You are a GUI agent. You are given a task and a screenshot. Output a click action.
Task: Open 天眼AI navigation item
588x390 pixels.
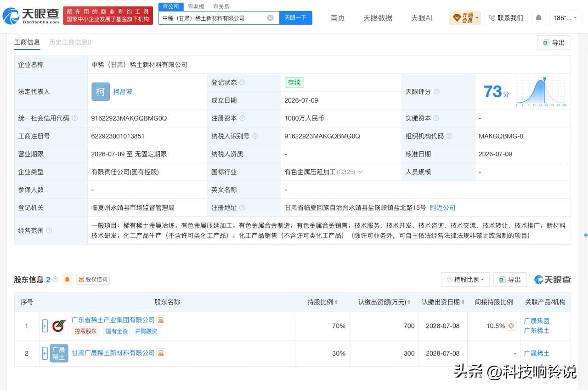pyautogui.click(x=421, y=18)
